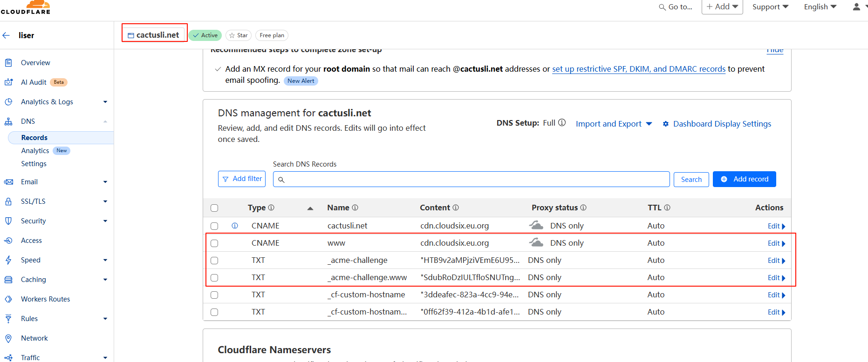This screenshot has height=362, width=868.
Task: Expand the Analytics & Logs menu
Action: pyautogui.click(x=105, y=102)
